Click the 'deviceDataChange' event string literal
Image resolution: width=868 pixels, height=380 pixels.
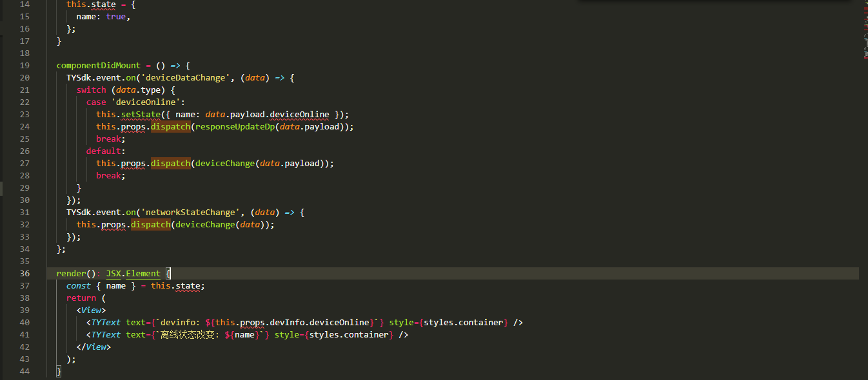[185, 77]
